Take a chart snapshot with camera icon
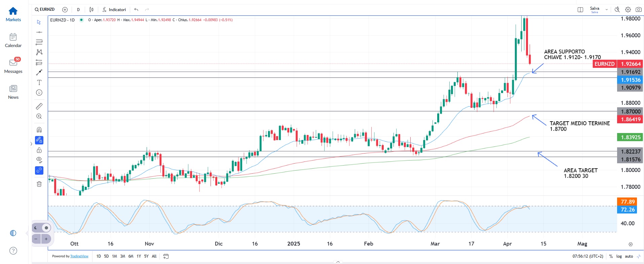 tap(638, 9)
